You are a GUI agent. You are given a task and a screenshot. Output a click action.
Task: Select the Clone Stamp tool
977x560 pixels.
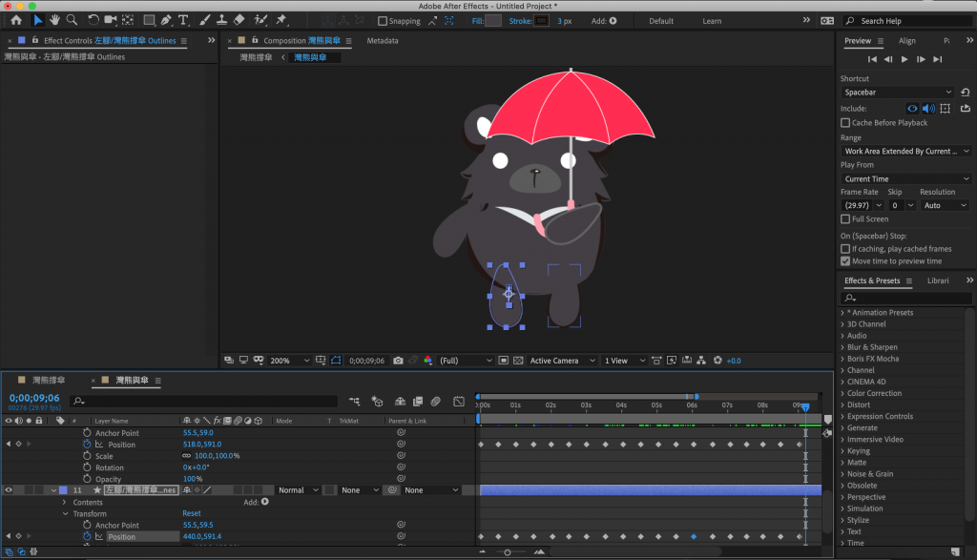coord(221,21)
